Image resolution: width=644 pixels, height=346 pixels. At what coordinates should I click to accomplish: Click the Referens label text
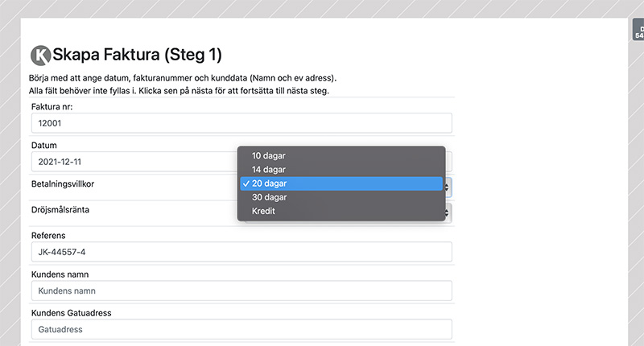point(48,236)
